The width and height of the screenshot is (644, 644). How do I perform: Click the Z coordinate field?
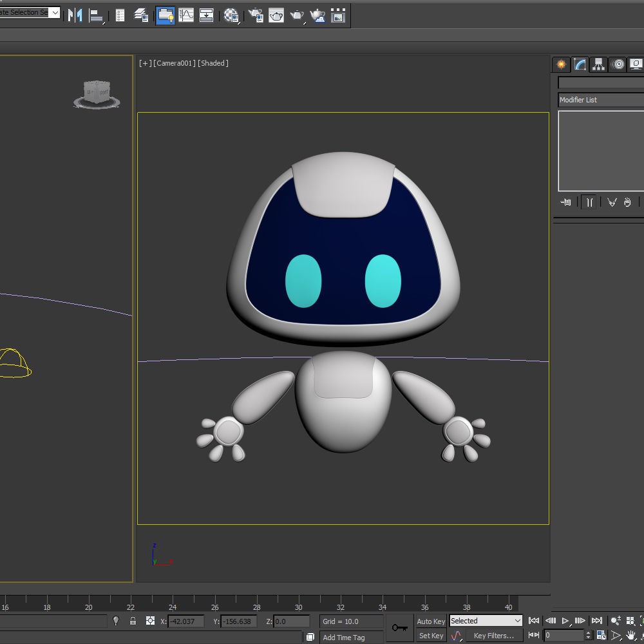click(x=291, y=621)
